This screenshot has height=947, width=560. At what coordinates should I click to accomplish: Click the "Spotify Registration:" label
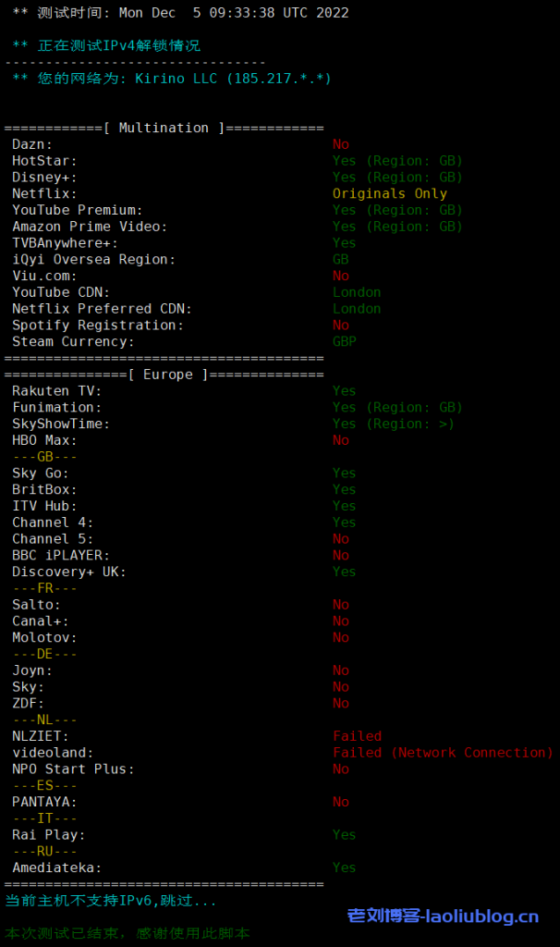(98, 326)
